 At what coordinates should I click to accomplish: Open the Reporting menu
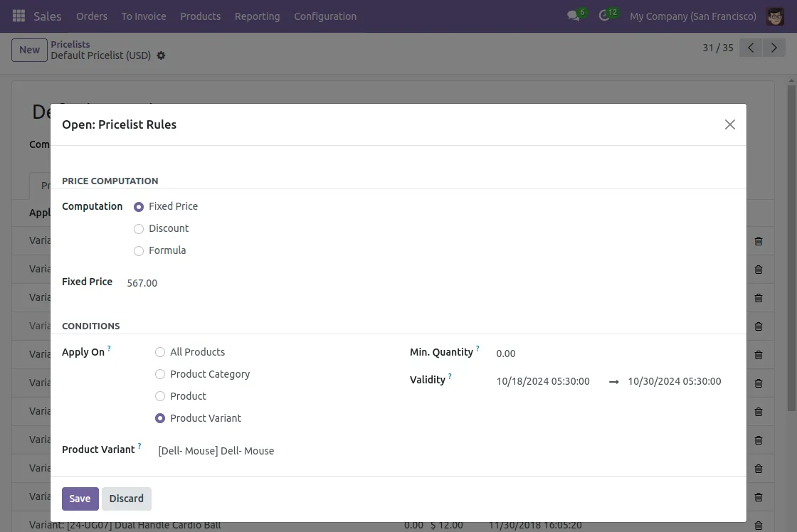click(x=257, y=16)
